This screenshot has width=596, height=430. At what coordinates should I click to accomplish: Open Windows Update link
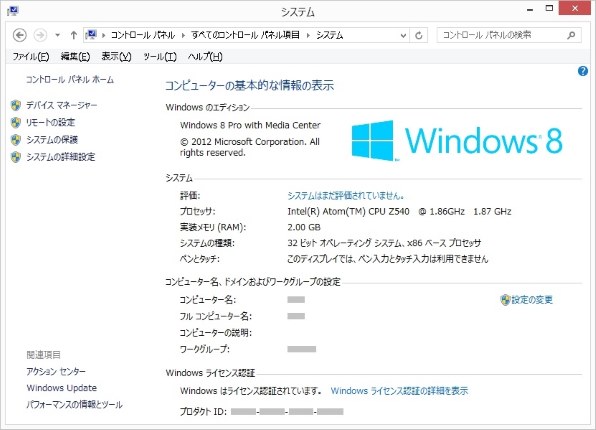(x=62, y=388)
